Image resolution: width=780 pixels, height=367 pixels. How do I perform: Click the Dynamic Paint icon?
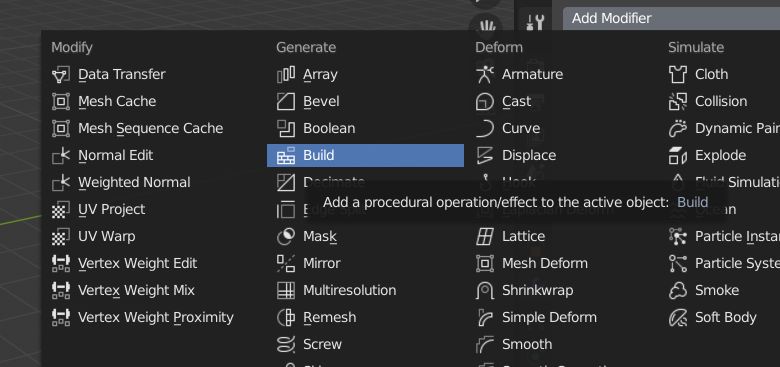coord(678,128)
